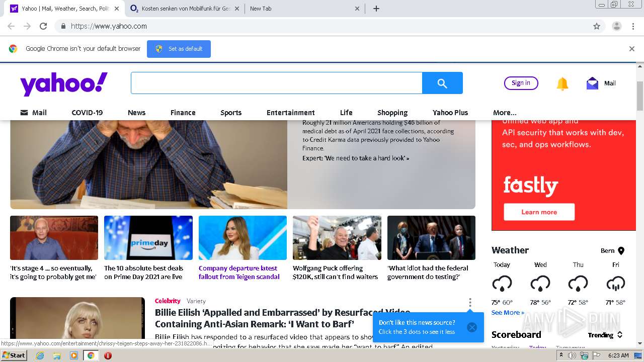Click the Prime Day thumbnail image

coord(148,238)
